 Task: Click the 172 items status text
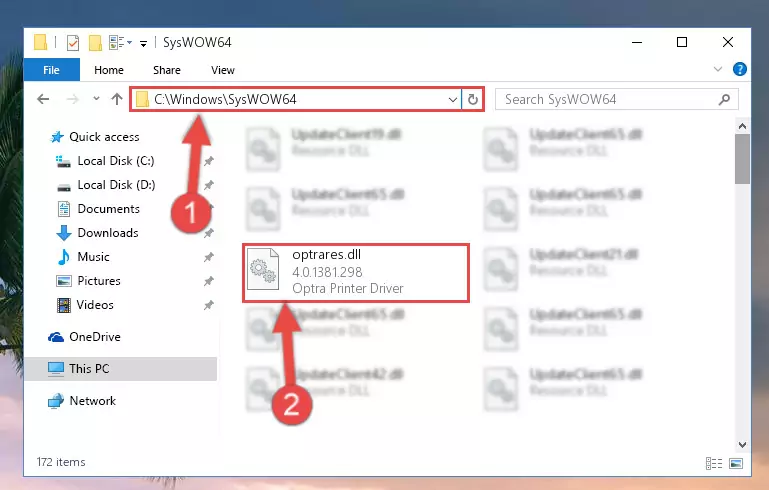pos(61,462)
